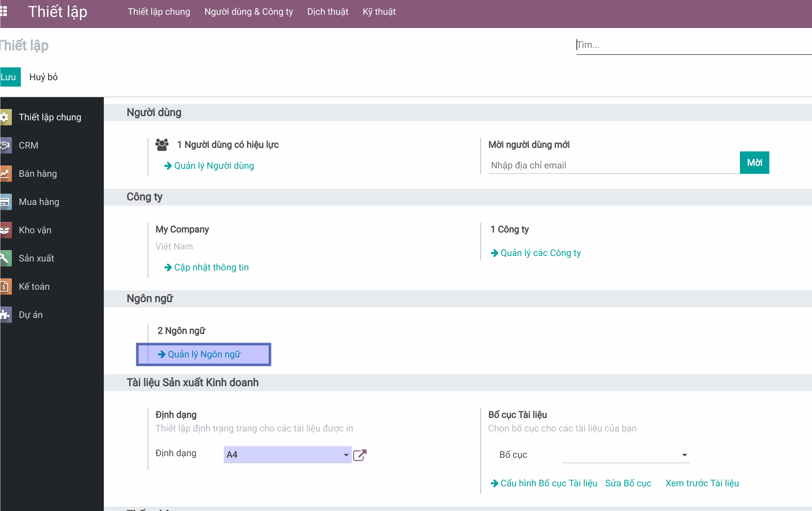Click the Kho vận box icon
Image resolution: width=812 pixels, height=511 pixels.
tap(5, 230)
